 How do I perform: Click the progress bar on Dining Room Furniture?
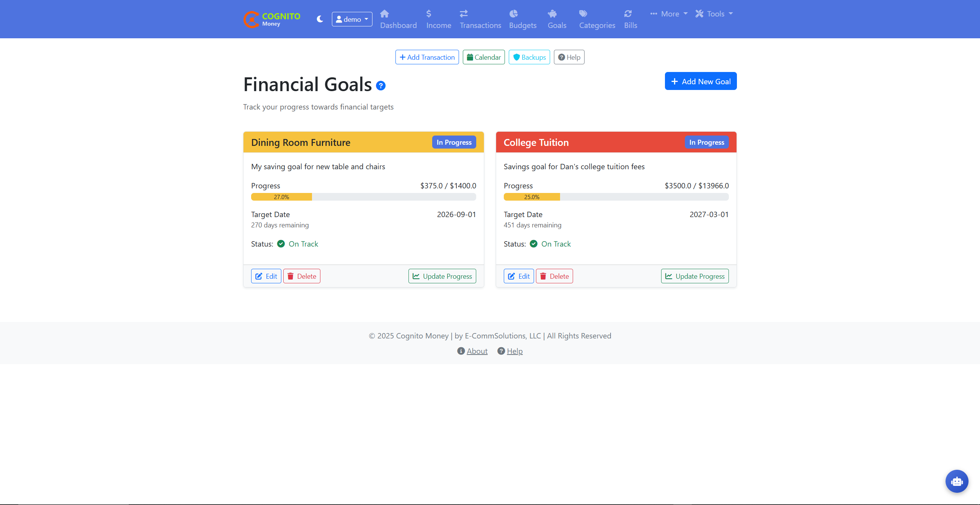coord(363,197)
